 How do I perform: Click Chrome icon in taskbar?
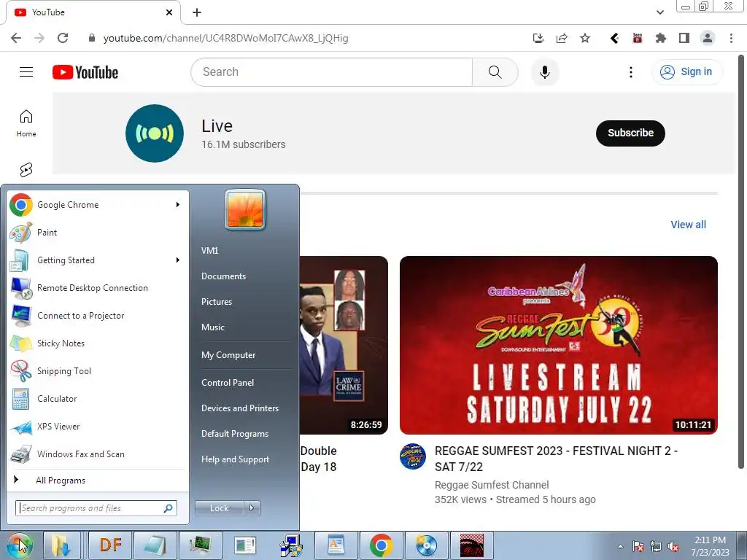pos(381,545)
